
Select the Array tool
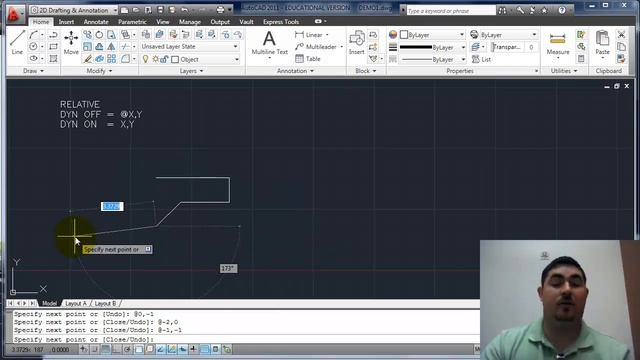pos(111,59)
